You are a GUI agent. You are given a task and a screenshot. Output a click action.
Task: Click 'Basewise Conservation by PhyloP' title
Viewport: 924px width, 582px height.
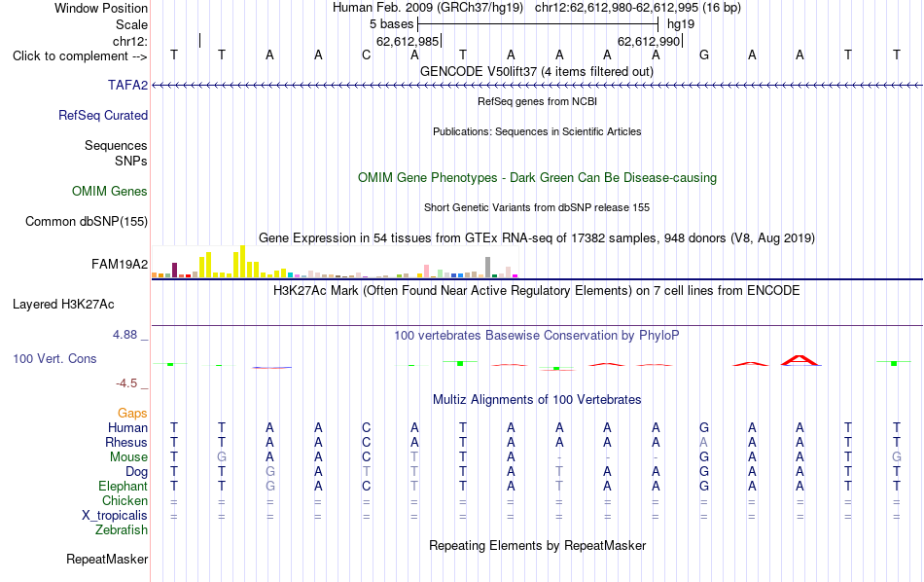pyautogui.click(x=537, y=336)
